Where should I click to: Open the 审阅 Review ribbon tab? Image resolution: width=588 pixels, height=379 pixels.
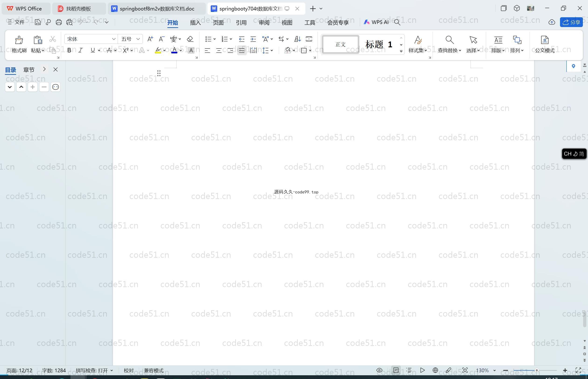coord(264,22)
